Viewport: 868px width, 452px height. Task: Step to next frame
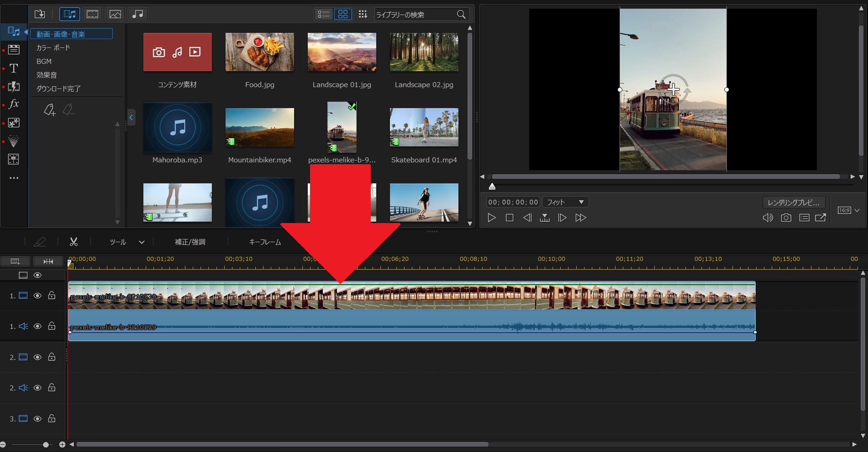[x=563, y=218]
